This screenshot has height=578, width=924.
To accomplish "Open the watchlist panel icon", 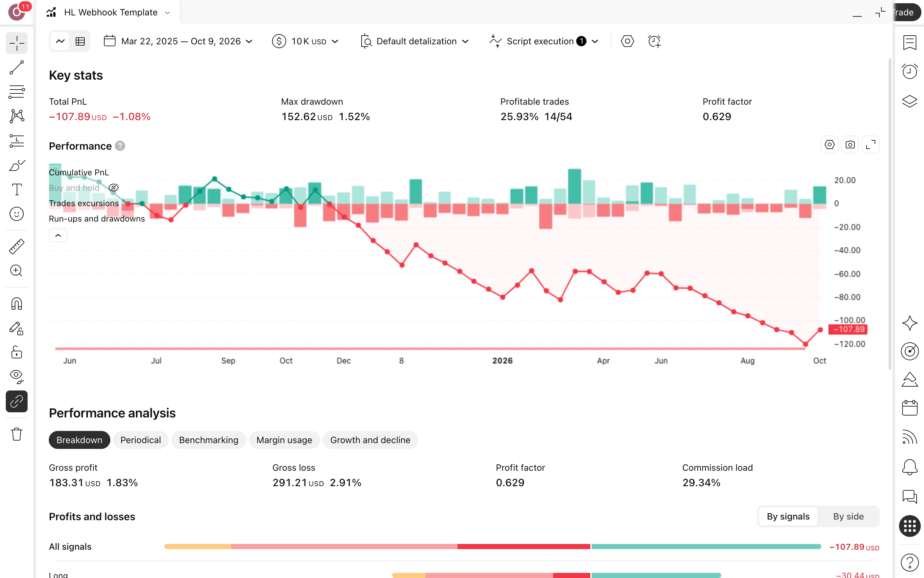I will 910,42.
